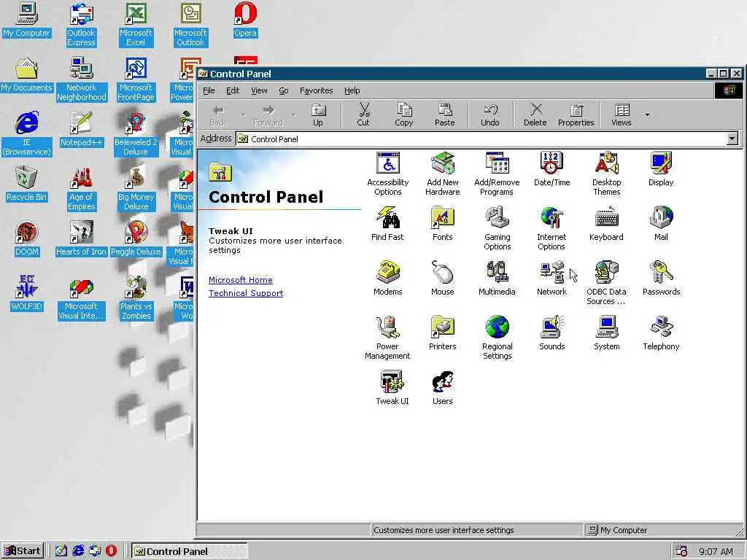
Task: Select the Telephony icon
Action: [661, 333]
